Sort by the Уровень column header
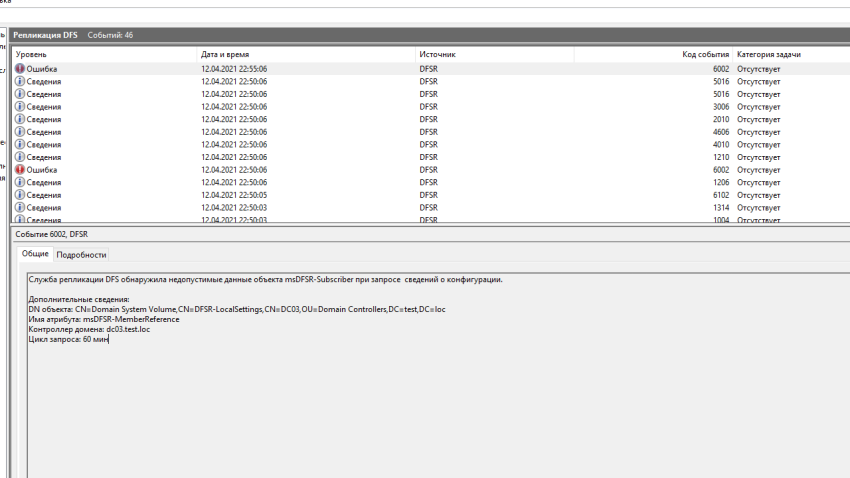The image size is (850, 478). [x=104, y=54]
